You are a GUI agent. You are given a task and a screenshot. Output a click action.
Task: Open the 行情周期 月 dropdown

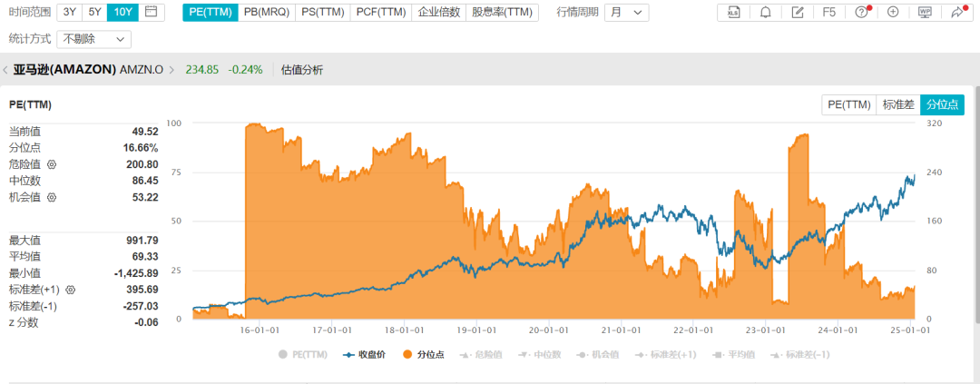(628, 13)
